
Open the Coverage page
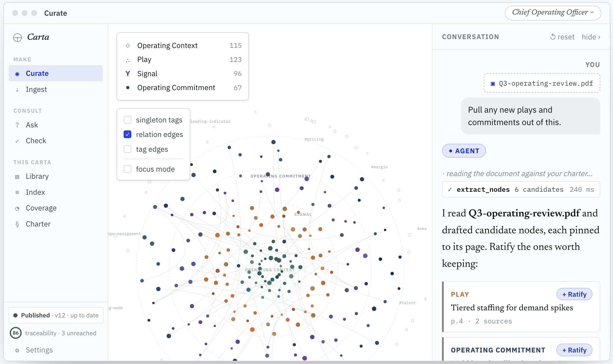click(56, 208)
